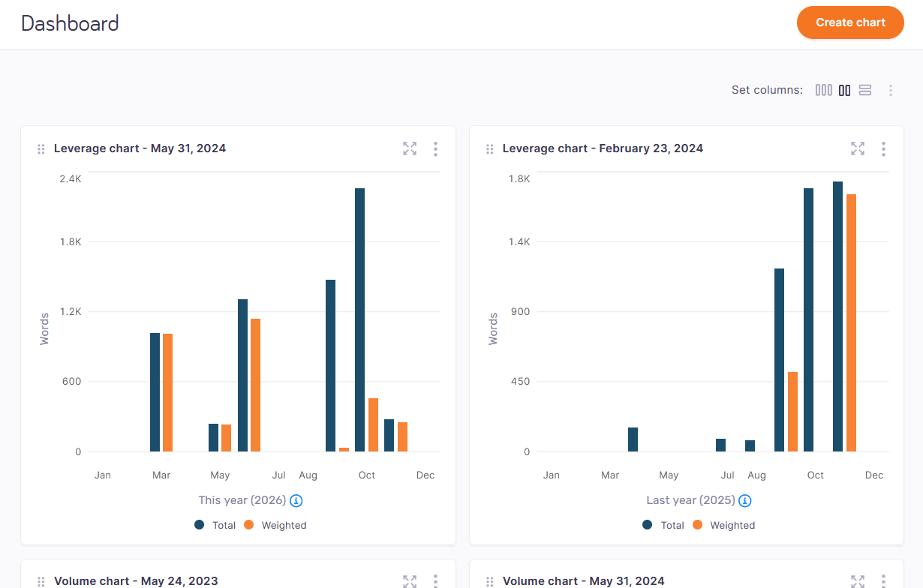Click 2.4K axis value in 2026 chart
The image size is (923, 588).
pos(71,179)
